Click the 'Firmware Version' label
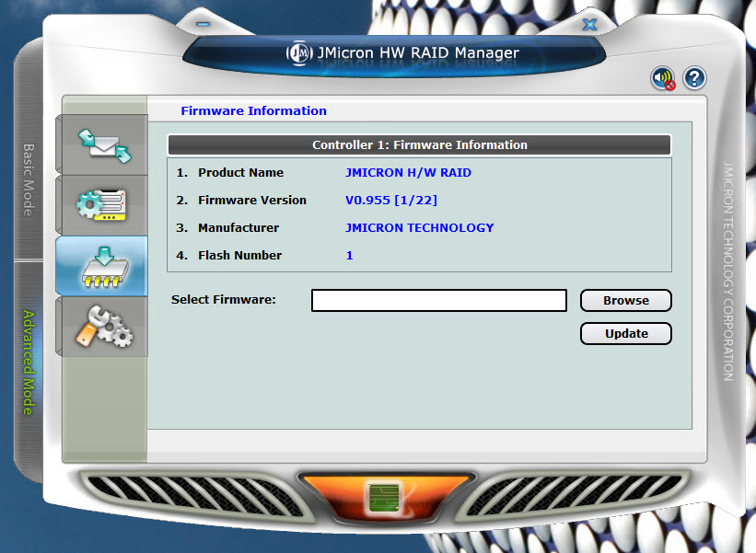Image resolution: width=756 pixels, height=553 pixels. coord(252,200)
